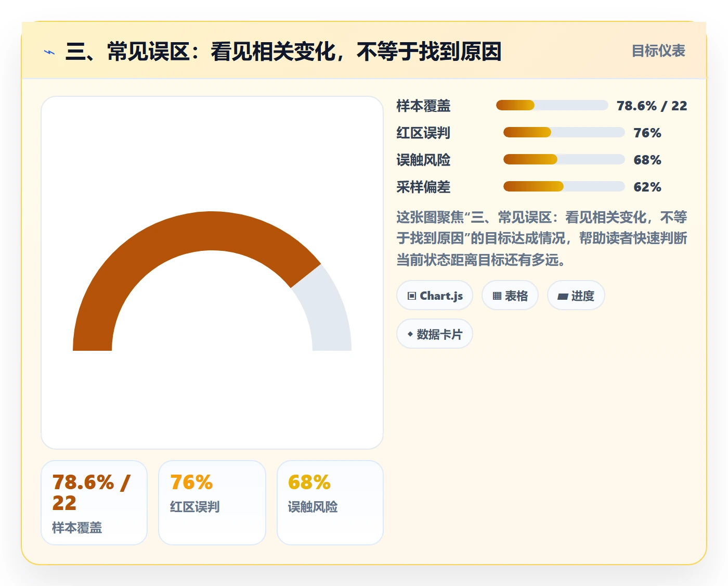This screenshot has height=586, width=728.
Task: Select the 样本覆盖 78.6% / 22 stat card
Action: [x=94, y=503]
